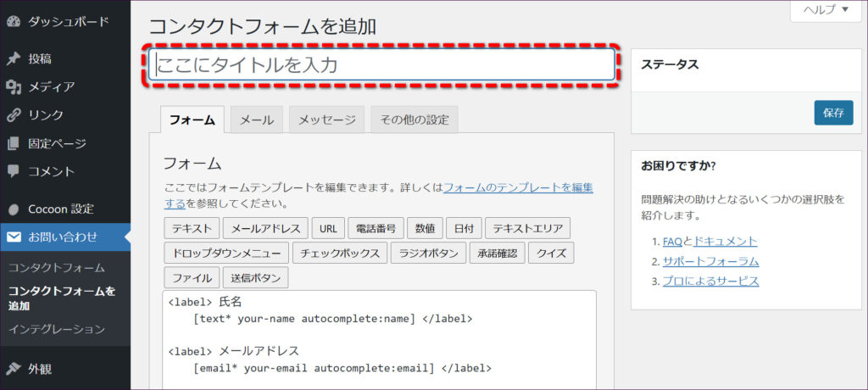Click the Comments speech bubble icon
Screen dimensions: 868x390
[14, 171]
